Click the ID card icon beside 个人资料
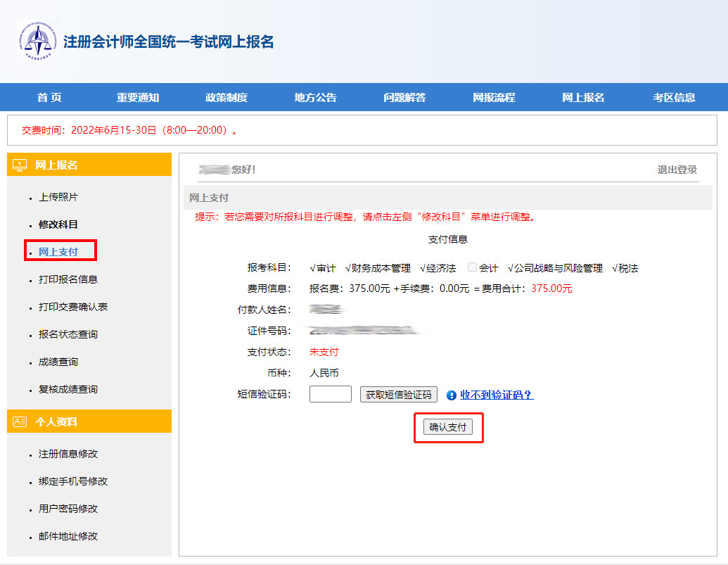This screenshot has height=565, width=728. pyautogui.click(x=20, y=422)
